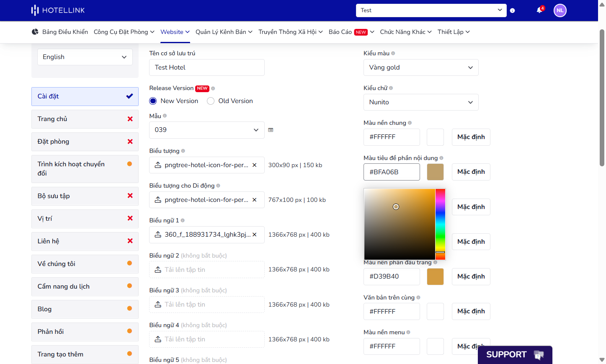
Task: Expand Thiết Lập menu
Action: 454,32
